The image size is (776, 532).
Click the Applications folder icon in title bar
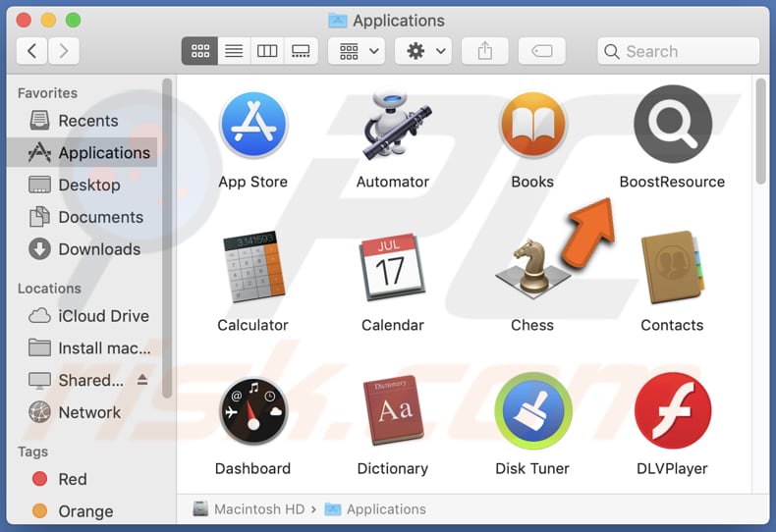tap(338, 21)
